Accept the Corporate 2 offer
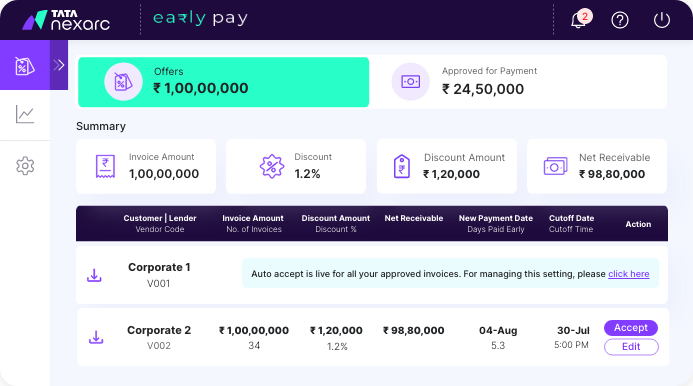 pos(631,328)
